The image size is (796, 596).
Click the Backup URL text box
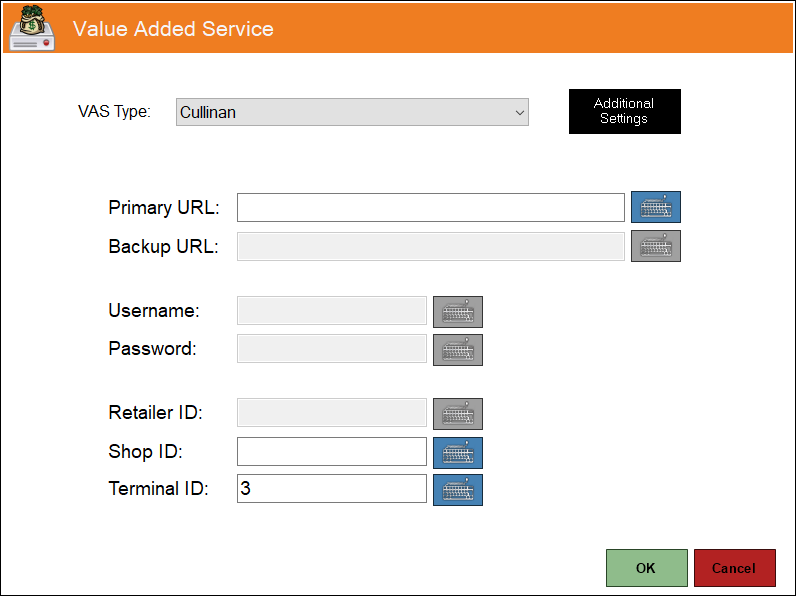pyautogui.click(x=430, y=246)
